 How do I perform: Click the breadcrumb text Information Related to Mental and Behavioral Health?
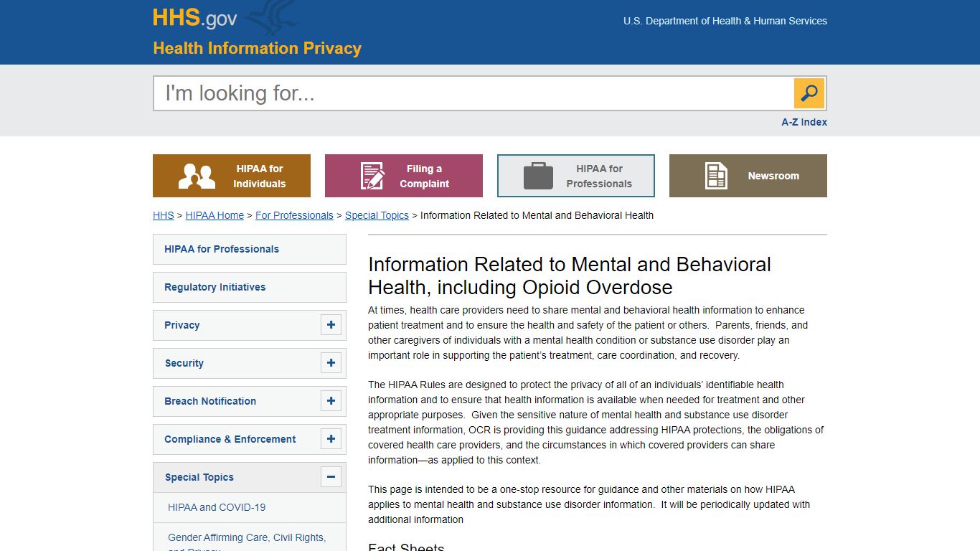tap(537, 215)
